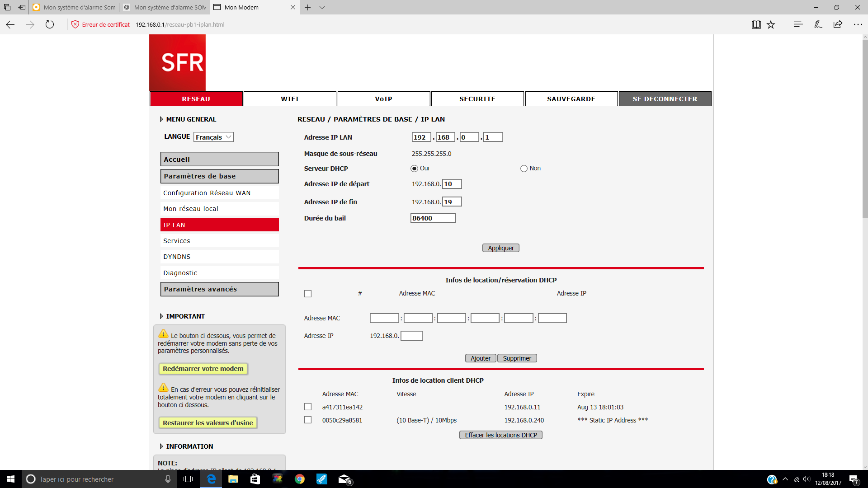Refresh the page with reload icon
868x488 pixels.
click(x=50, y=24)
